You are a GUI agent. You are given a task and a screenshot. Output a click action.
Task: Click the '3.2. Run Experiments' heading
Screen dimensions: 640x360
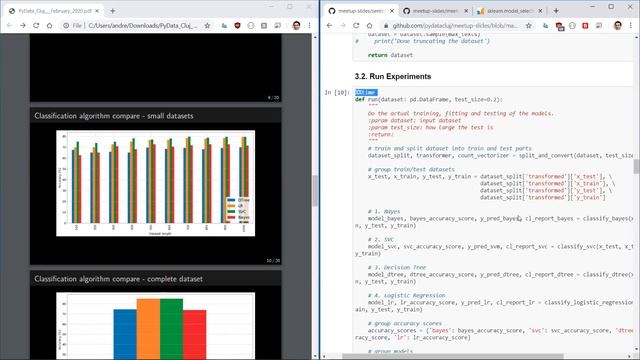click(x=393, y=76)
